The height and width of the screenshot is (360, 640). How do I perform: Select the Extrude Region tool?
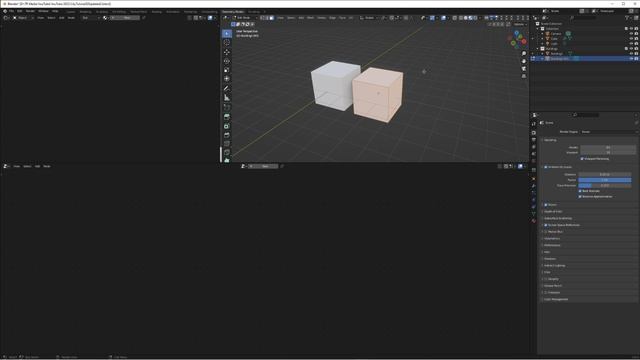point(227,117)
